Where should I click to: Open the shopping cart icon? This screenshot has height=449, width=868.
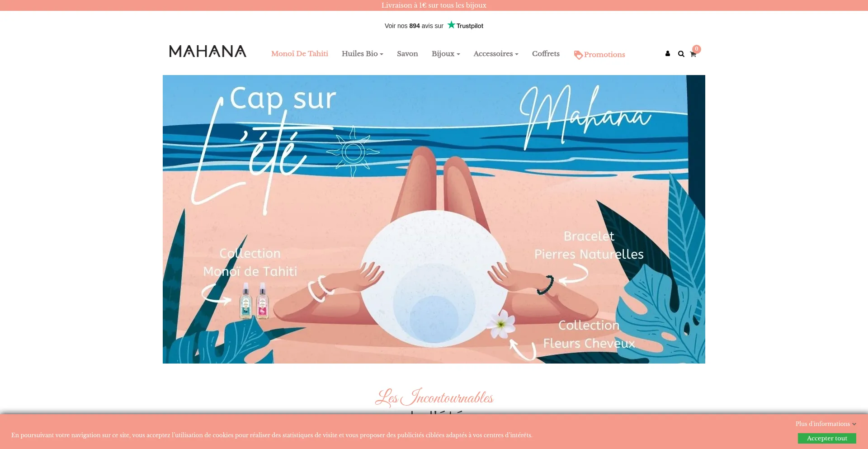[x=693, y=54]
